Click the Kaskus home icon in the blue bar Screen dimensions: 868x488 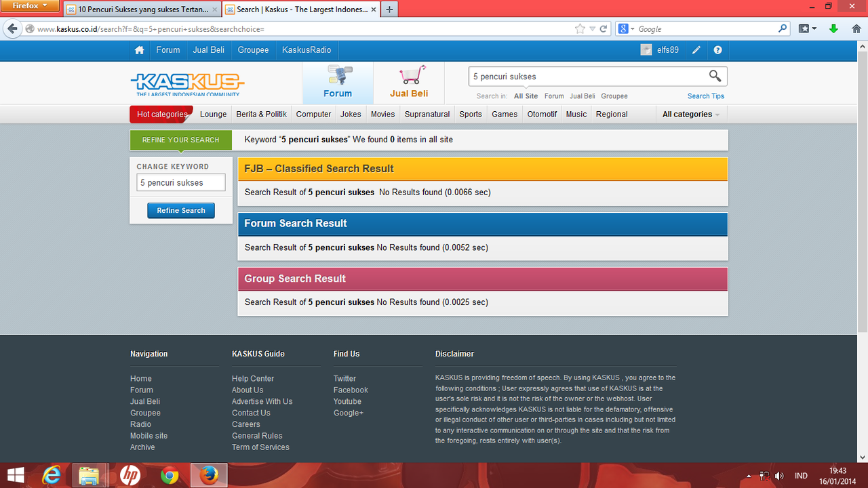click(139, 50)
